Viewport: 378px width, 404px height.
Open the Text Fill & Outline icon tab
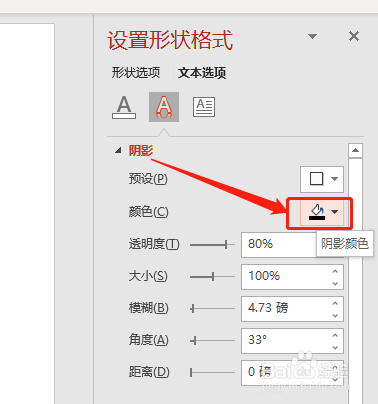[124, 107]
